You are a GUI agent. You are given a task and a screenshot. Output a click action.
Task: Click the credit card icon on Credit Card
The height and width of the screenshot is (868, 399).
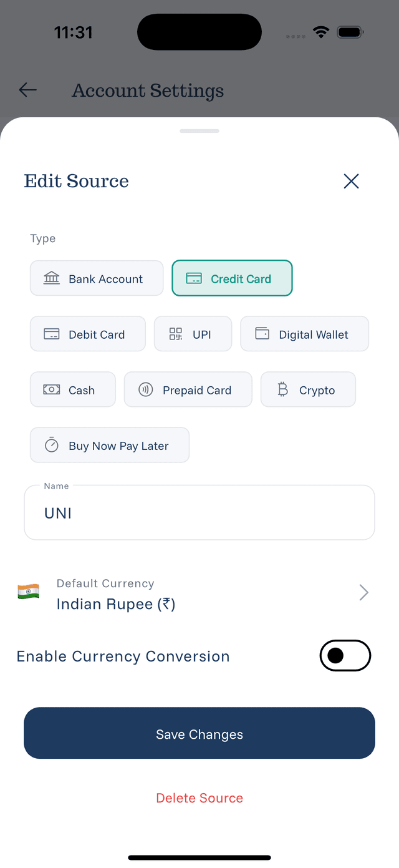pyautogui.click(x=195, y=278)
